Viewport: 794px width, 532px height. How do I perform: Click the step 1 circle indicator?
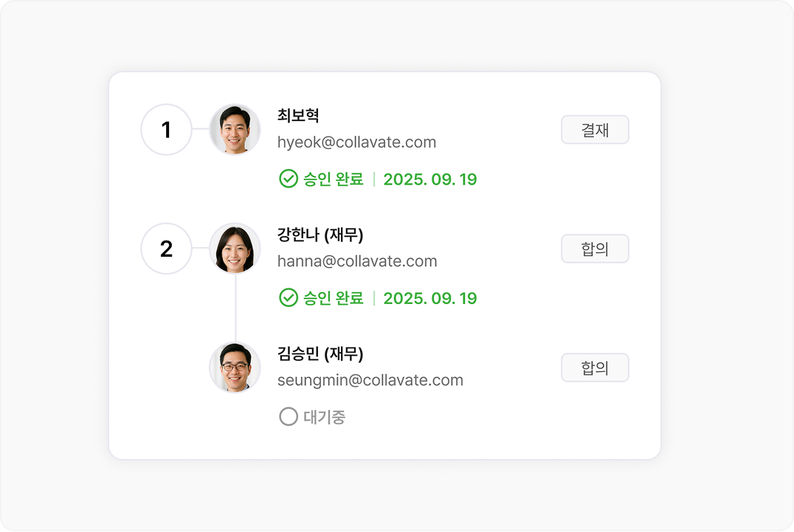click(166, 130)
